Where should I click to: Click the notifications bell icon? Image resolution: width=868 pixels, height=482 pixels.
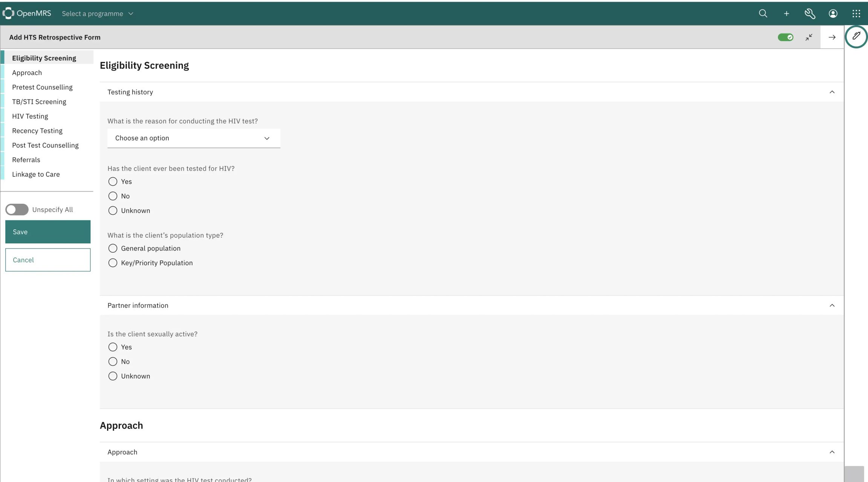tap(809, 13)
